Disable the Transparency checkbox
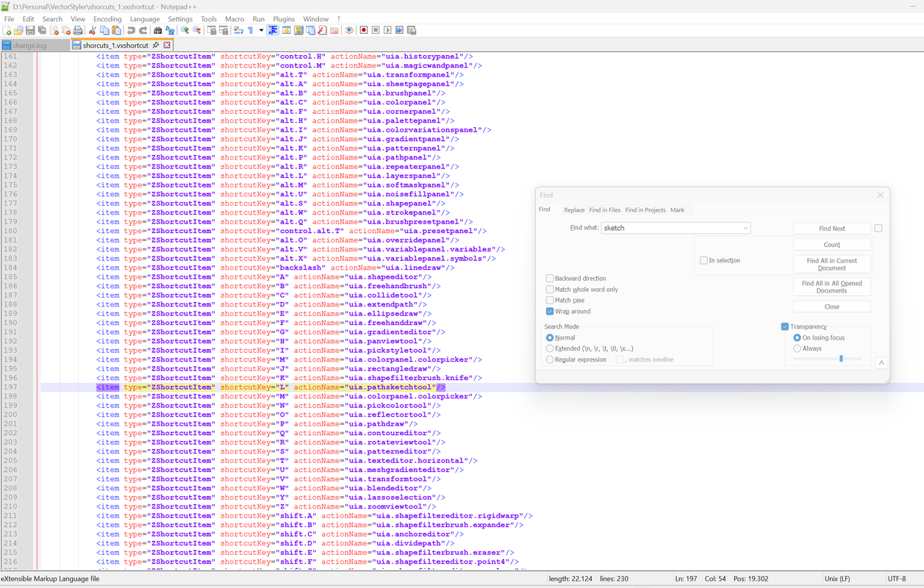This screenshot has height=588, width=924. 785,326
